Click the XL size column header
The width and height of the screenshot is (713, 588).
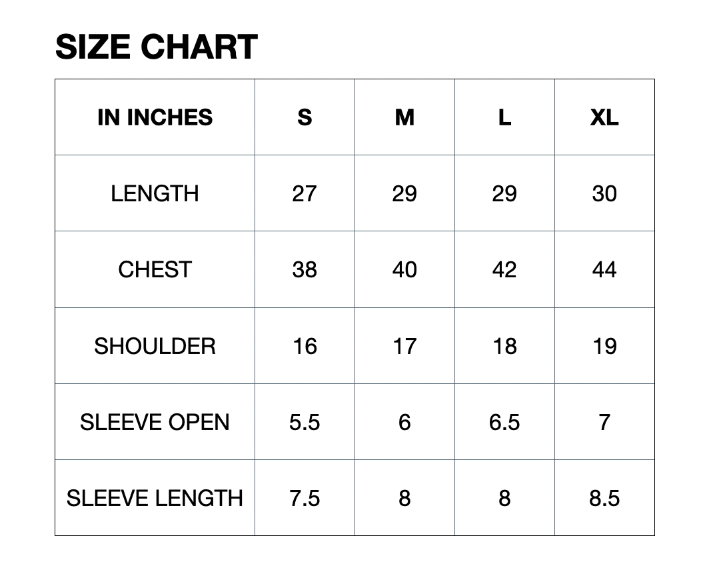[604, 117]
